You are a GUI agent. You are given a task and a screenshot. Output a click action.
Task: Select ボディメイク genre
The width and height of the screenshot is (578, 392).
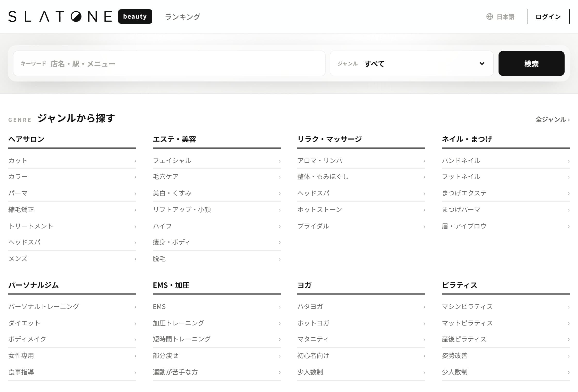[x=72, y=339]
